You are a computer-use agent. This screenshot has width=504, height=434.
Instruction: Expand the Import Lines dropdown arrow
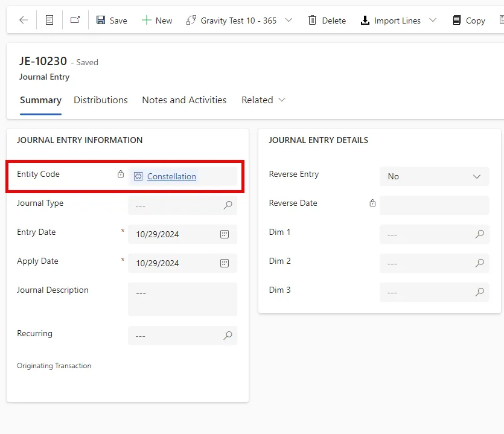433,21
